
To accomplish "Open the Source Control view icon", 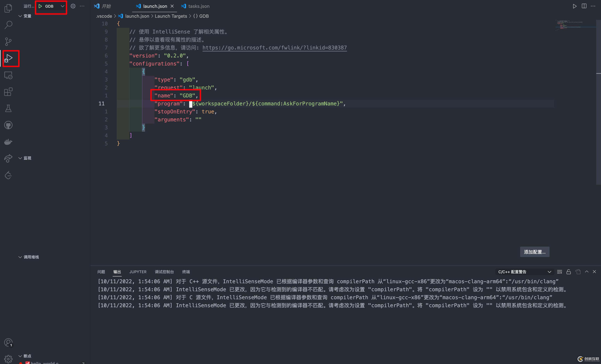I will click(x=8, y=42).
